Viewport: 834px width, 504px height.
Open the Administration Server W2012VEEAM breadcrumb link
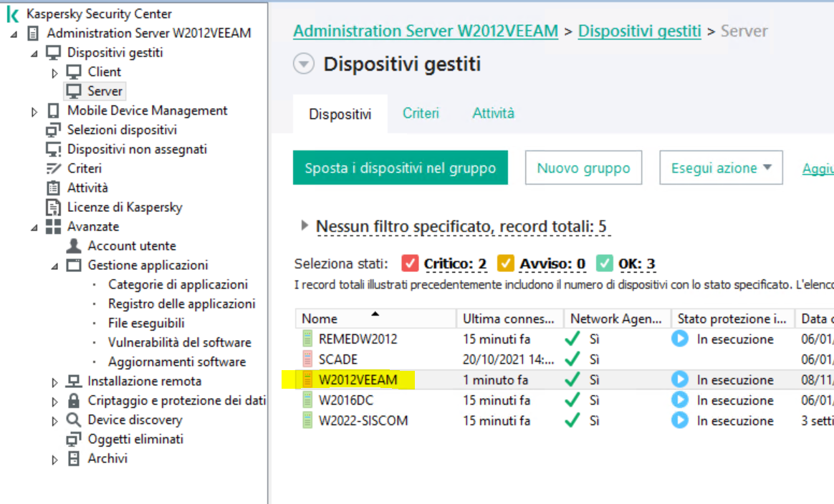click(426, 31)
